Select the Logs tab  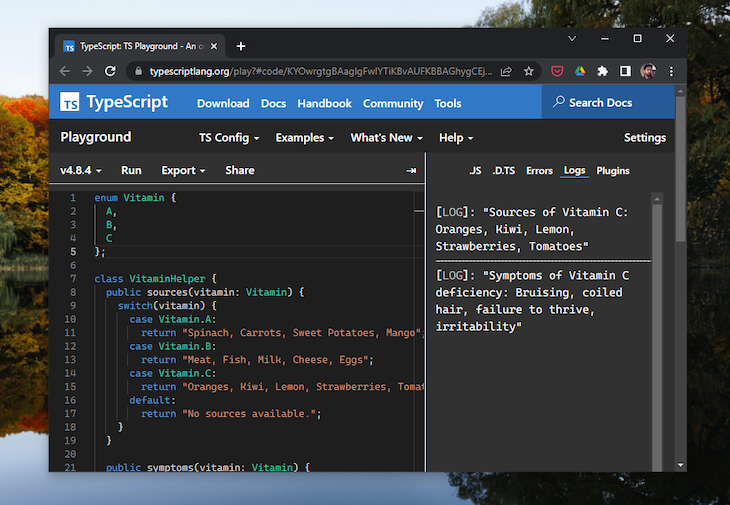click(575, 171)
